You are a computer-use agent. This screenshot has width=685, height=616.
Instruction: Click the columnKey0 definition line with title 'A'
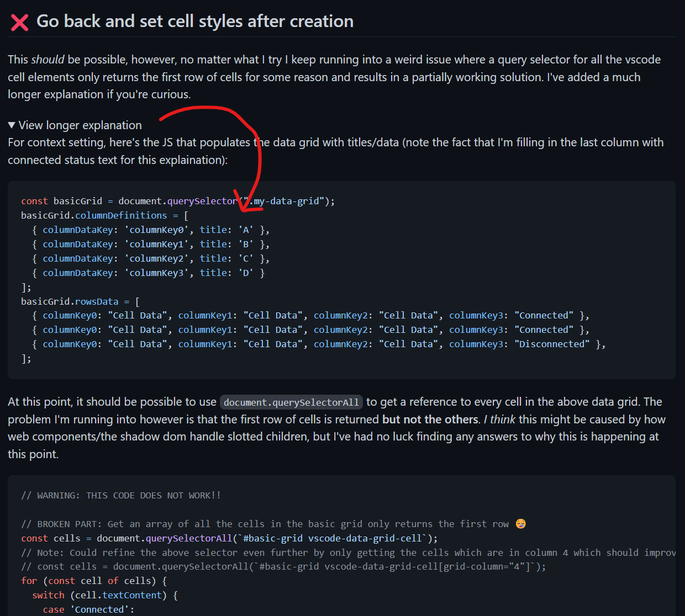[x=151, y=230]
